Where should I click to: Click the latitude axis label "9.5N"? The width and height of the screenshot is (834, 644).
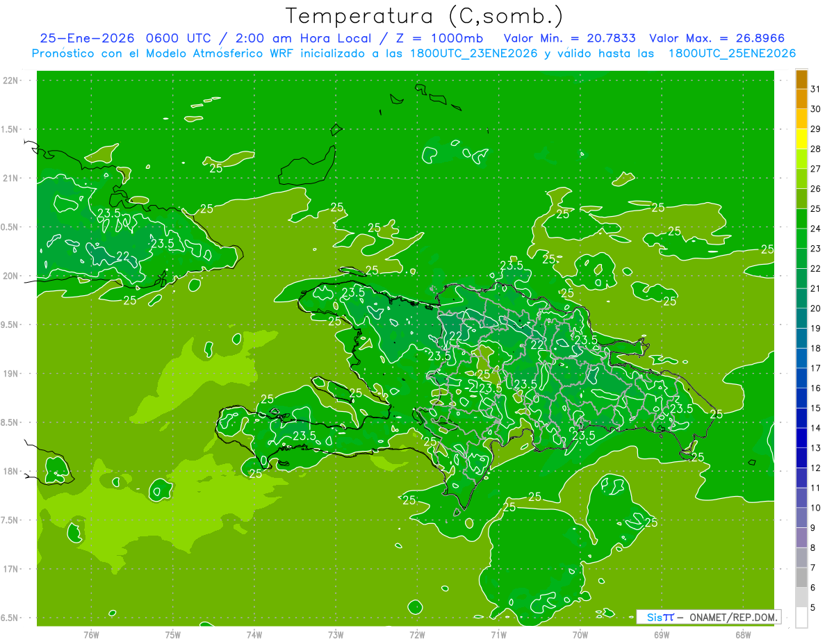pyautogui.click(x=10, y=325)
